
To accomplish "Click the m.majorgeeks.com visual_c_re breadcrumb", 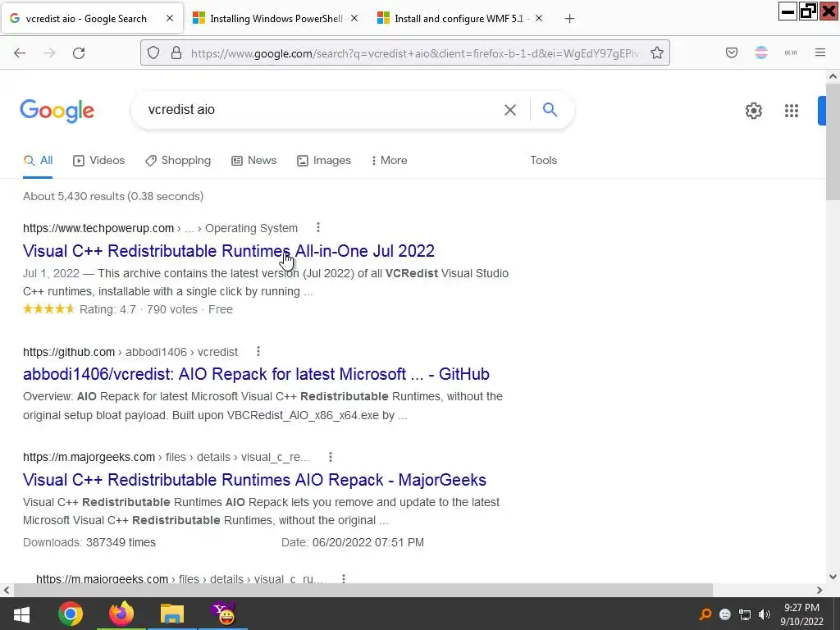I will click(x=166, y=457).
